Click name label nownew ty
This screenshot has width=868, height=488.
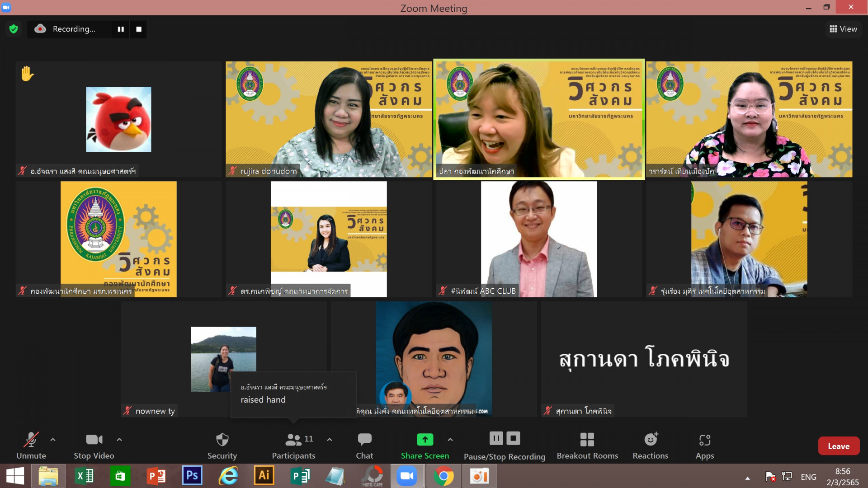tap(155, 411)
